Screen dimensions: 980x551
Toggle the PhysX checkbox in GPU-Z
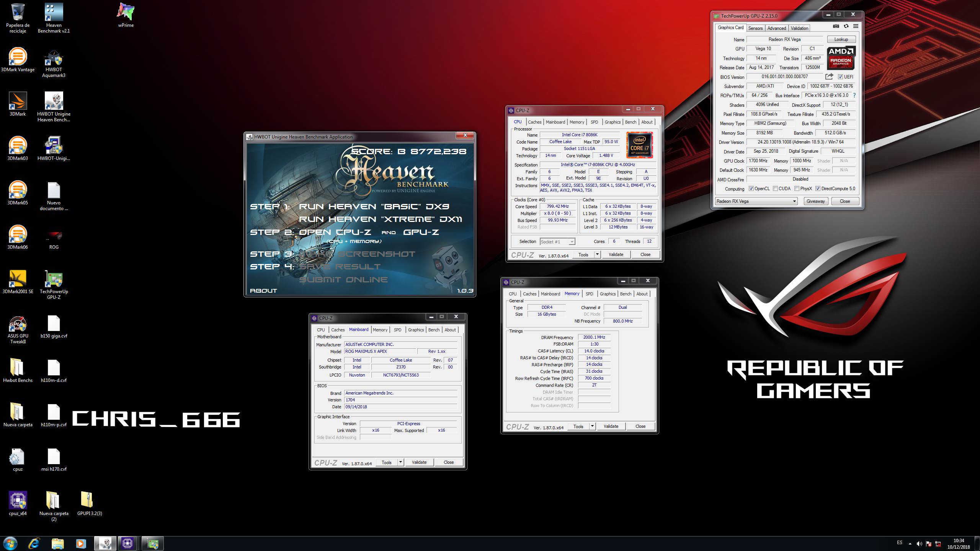[797, 189]
